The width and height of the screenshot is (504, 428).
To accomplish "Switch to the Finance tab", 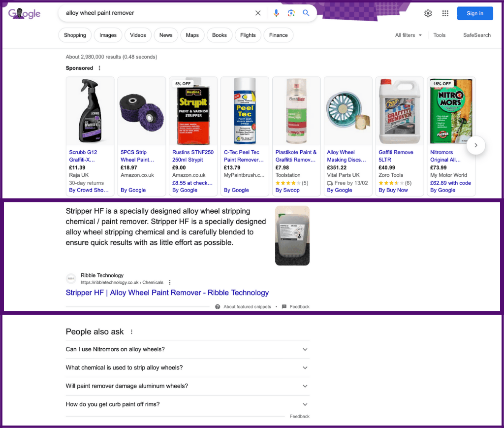I will click(x=279, y=35).
